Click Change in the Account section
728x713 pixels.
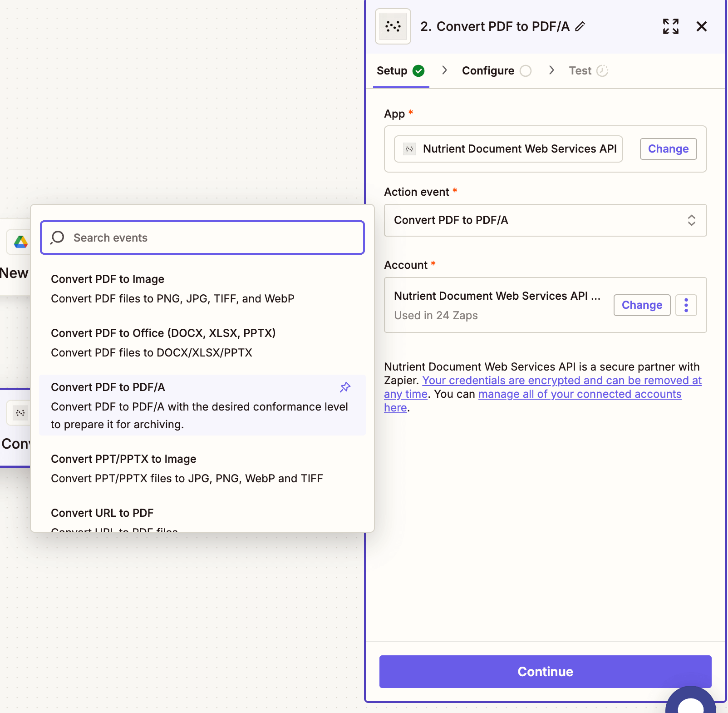(642, 305)
